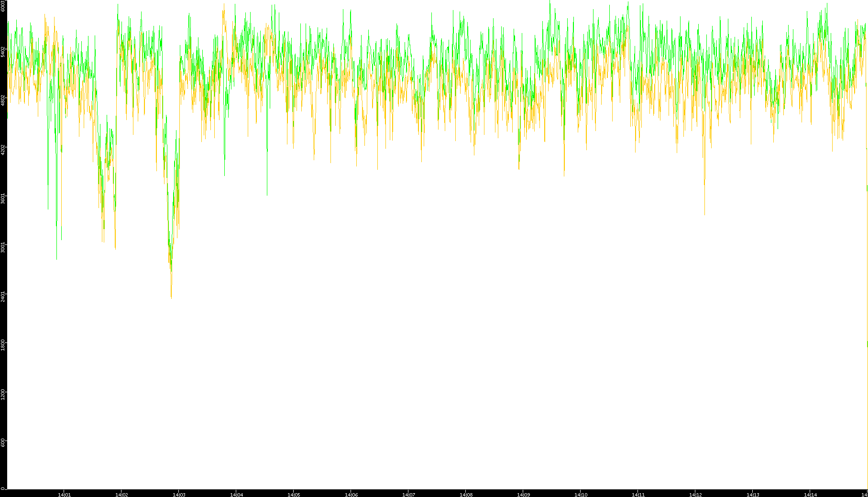Click the 0 origin label on vertical axis
Viewport: 868px width, 497px height.
pos(3,488)
